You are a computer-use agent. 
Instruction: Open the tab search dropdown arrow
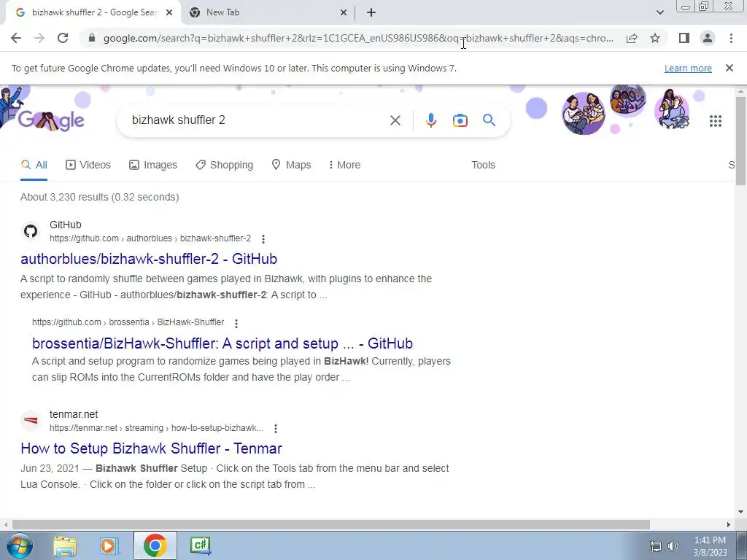coord(659,12)
